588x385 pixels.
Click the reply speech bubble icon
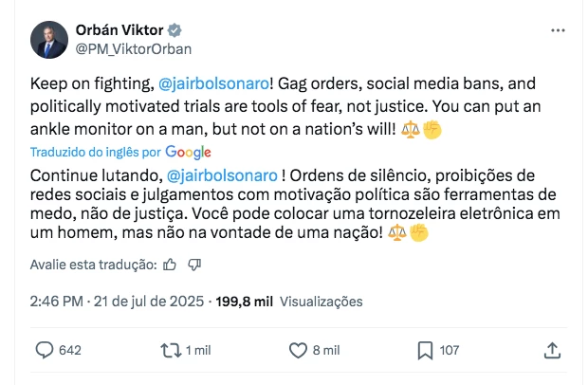tap(45, 350)
